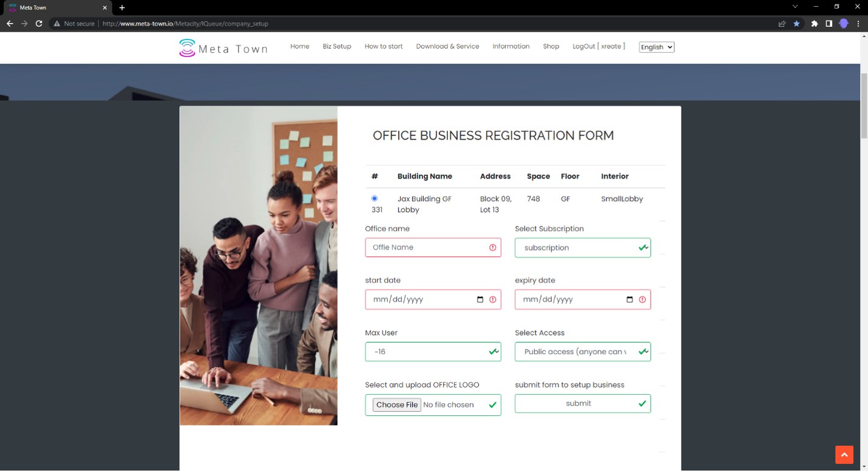Close the Meta Town browser tab
868x473 pixels.
coord(104,8)
